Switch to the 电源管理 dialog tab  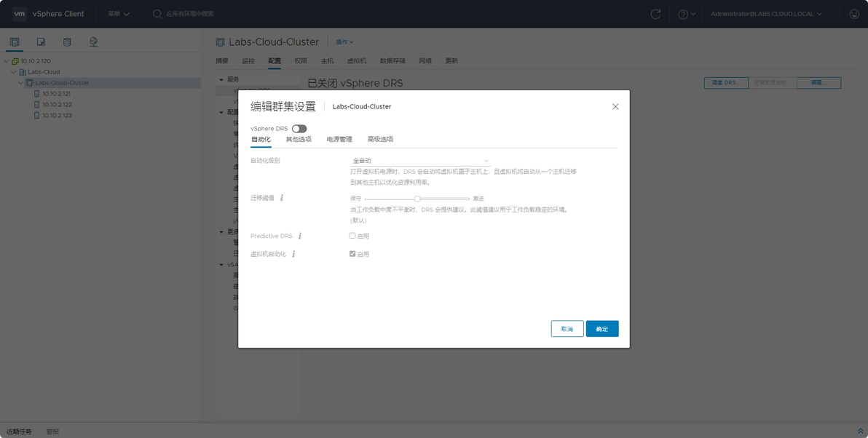[339, 140]
